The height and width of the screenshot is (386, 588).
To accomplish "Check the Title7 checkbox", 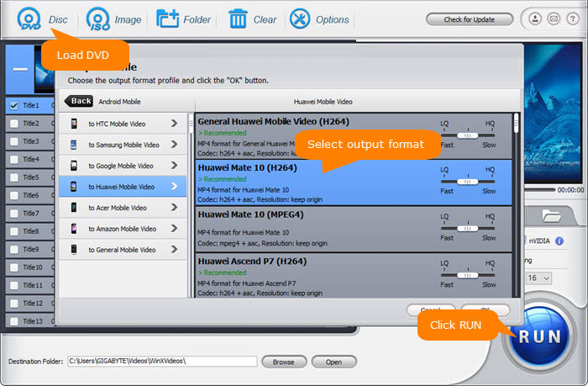I will coord(14,214).
